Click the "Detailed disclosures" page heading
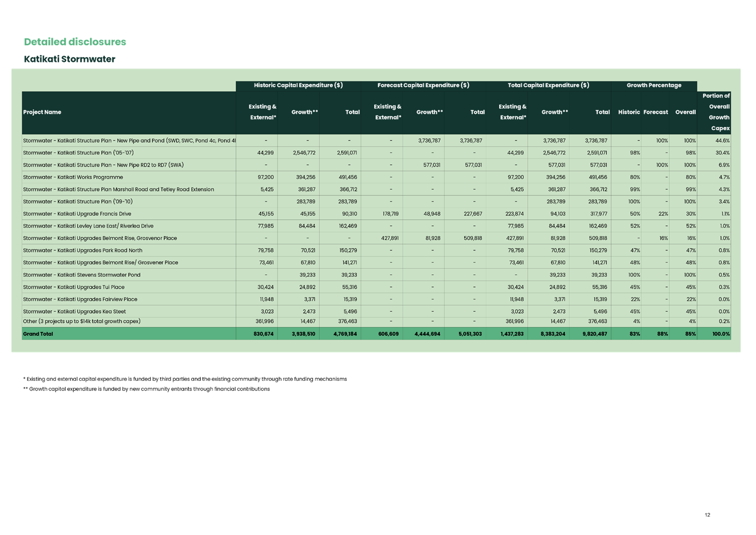 (x=75, y=42)
